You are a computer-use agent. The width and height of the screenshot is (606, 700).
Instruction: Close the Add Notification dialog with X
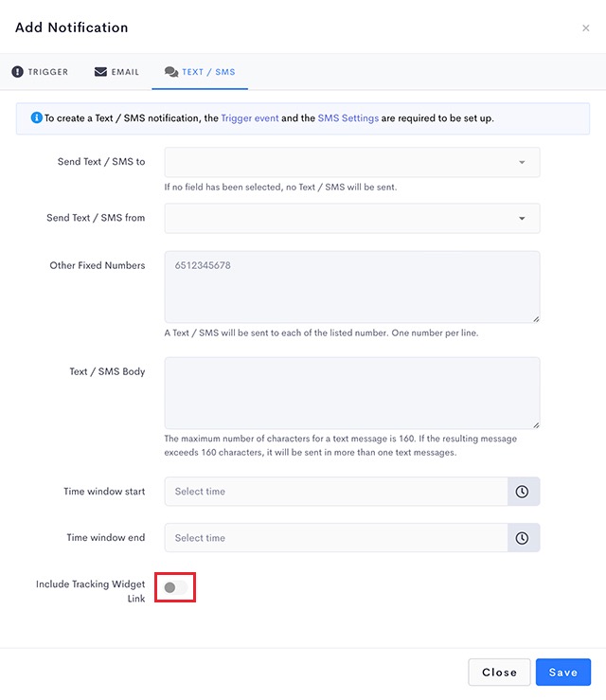(x=586, y=28)
